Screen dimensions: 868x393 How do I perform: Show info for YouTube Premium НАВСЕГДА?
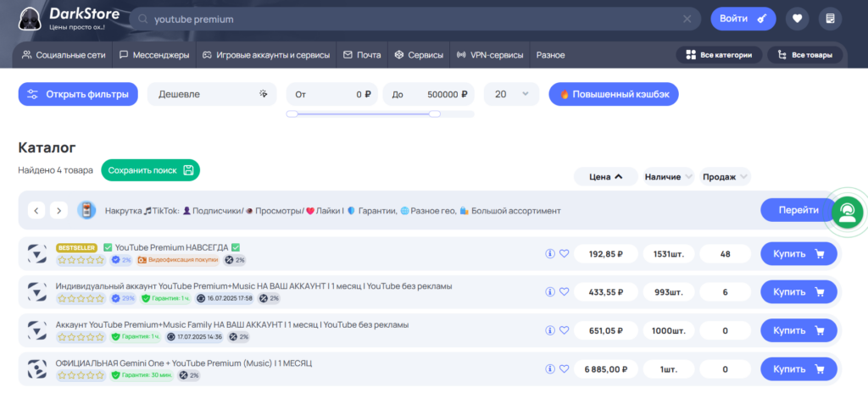(549, 253)
